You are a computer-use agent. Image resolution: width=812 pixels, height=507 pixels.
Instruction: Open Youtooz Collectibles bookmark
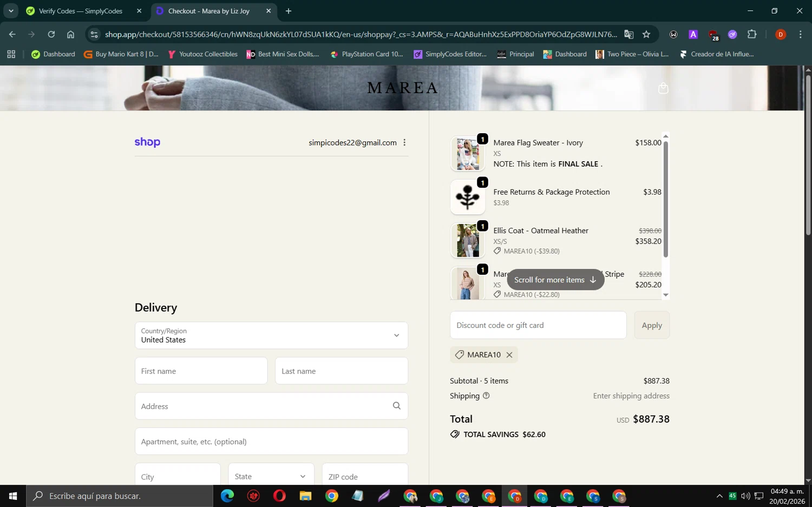203,54
